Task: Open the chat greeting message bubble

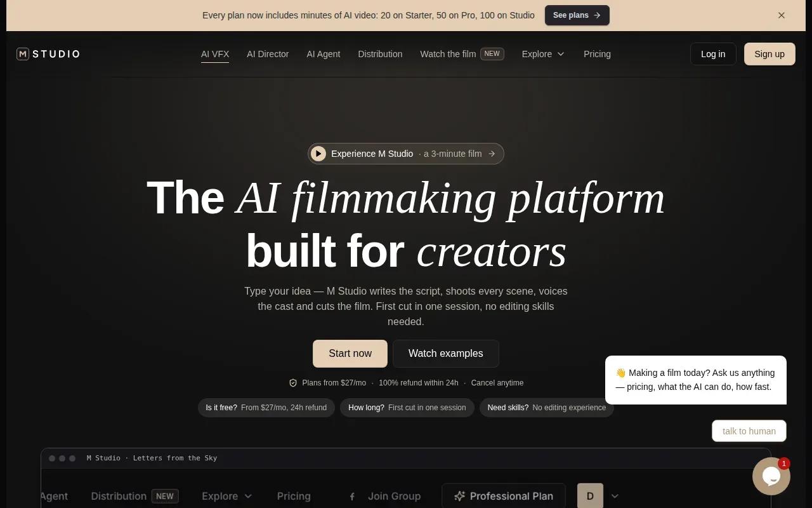Action: pos(696,380)
